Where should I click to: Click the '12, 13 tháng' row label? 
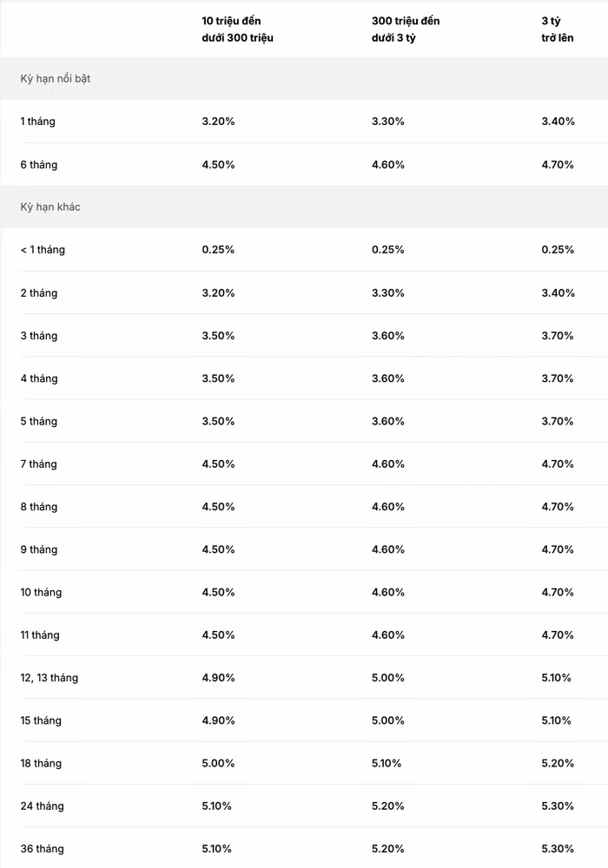click(x=50, y=678)
